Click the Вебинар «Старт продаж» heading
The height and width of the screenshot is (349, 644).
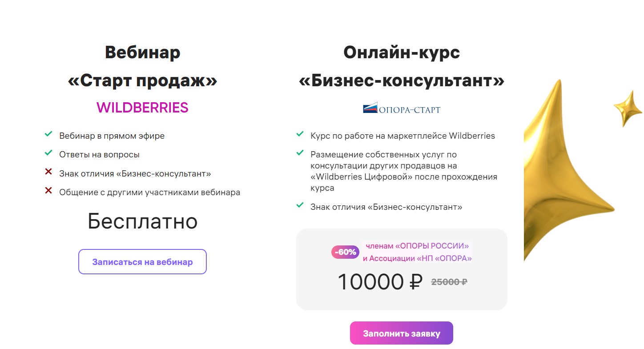click(142, 67)
